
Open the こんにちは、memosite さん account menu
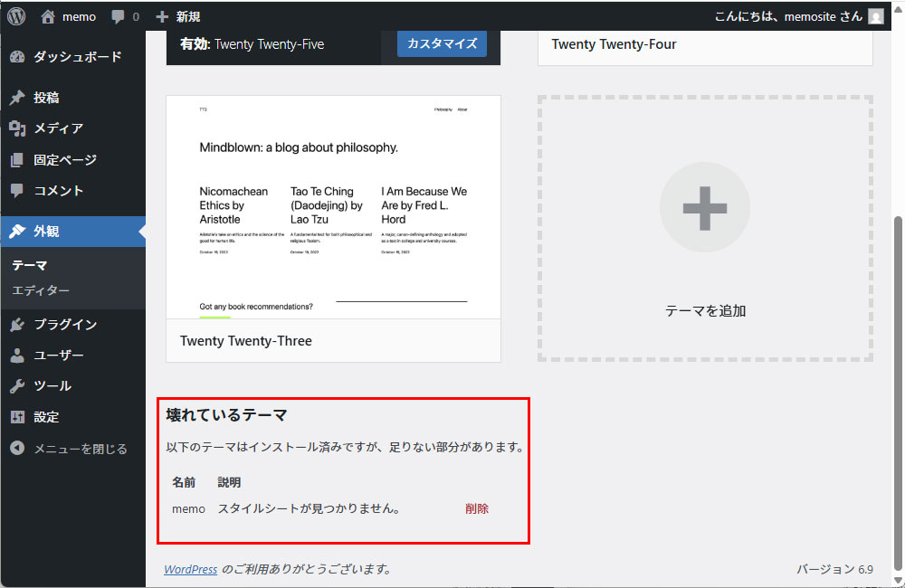(x=787, y=16)
